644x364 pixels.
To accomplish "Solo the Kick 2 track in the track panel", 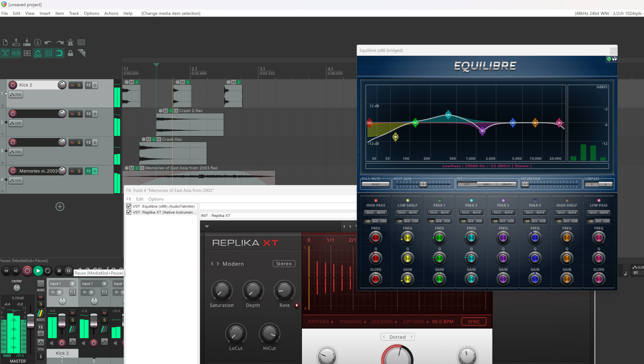I will [x=79, y=85].
